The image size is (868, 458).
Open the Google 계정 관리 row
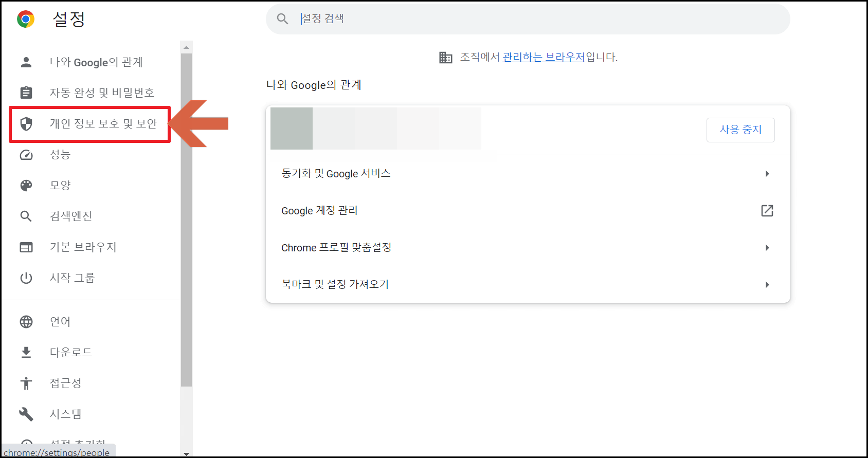pos(528,211)
